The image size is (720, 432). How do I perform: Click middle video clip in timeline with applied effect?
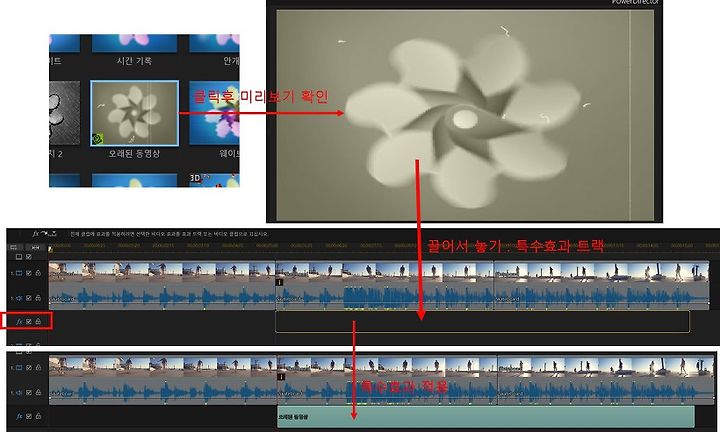tap(387, 366)
